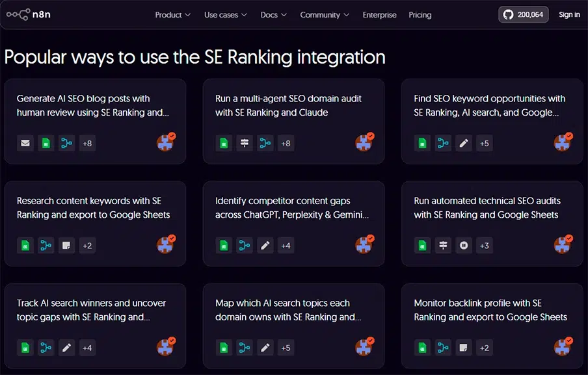Click the branch icon on Research content keywords card
The width and height of the screenshot is (588, 375).
point(46,246)
